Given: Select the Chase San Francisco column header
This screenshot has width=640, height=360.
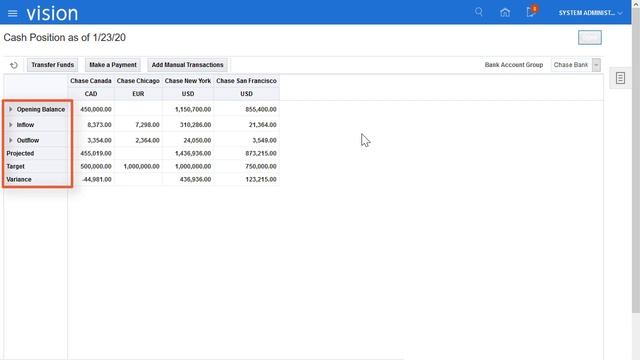Looking at the screenshot, I should point(247,81).
